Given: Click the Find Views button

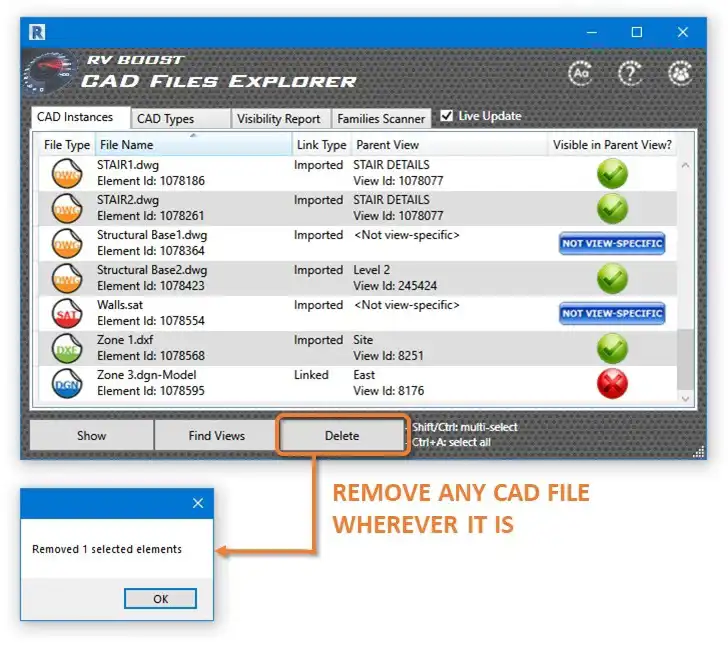Looking at the screenshot, I should point(216,435).
